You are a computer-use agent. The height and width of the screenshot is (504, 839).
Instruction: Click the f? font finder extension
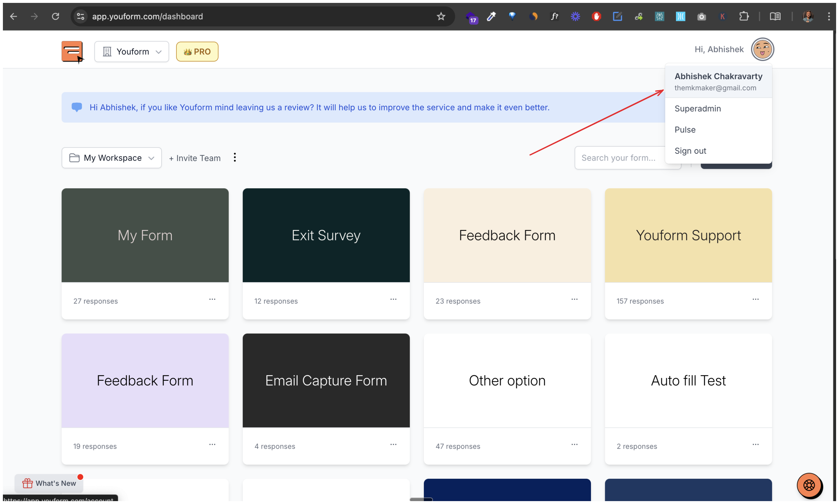click(554, 16)
